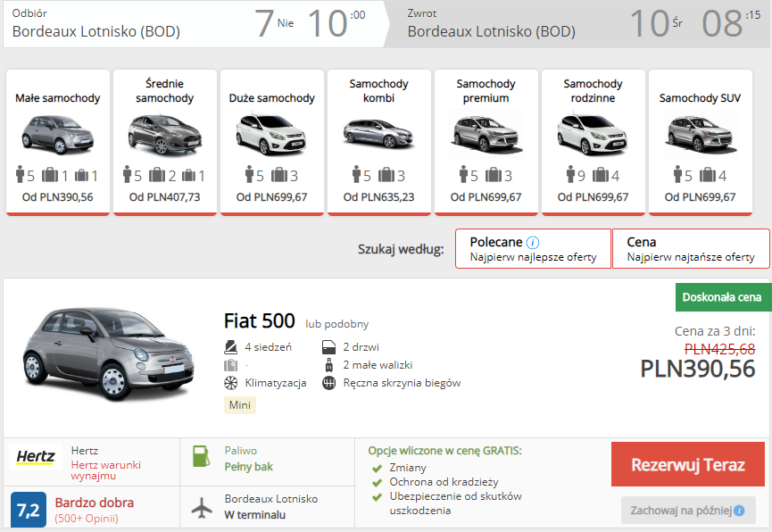Screen dimensions: 772x532
Task: Click the Fiat 500 car image
Action: click(109, 355)
